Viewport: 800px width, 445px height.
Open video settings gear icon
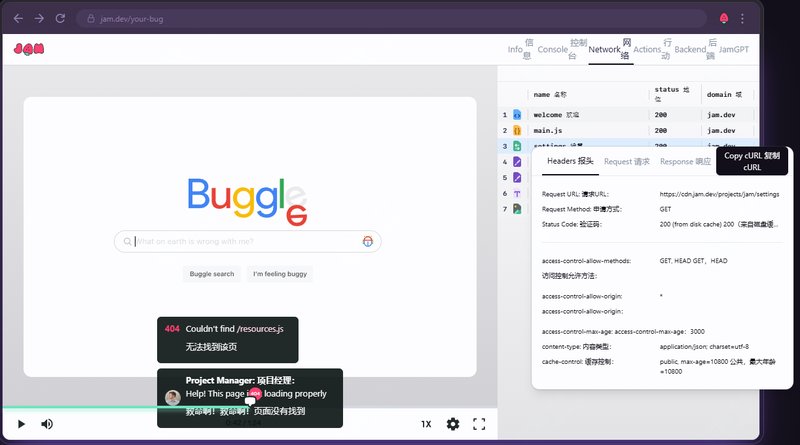[453, 424]
